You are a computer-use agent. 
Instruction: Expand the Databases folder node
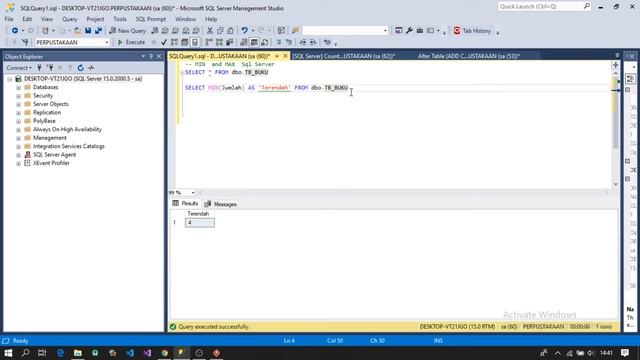18,87
